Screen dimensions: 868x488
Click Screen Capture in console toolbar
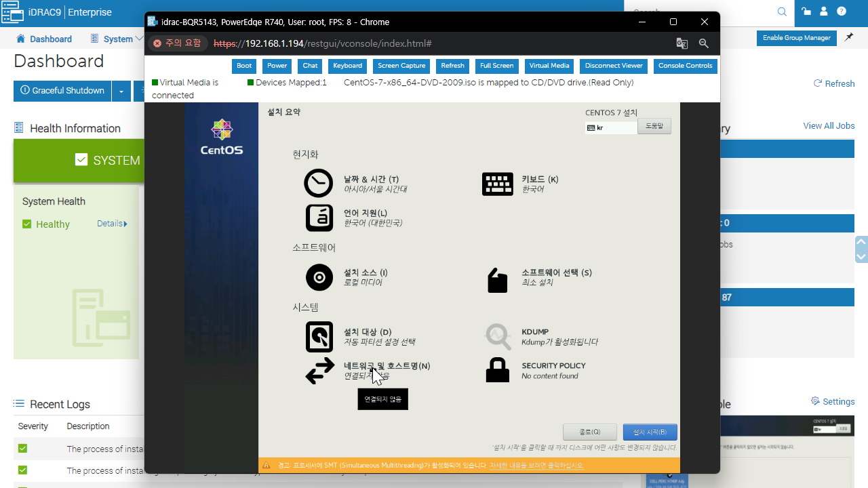(x=401, y=66)
